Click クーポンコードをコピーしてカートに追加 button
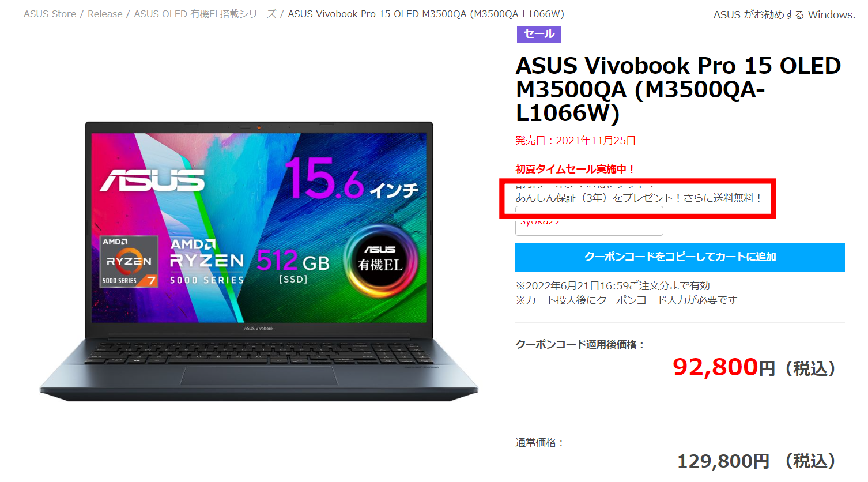 (680, 257)
